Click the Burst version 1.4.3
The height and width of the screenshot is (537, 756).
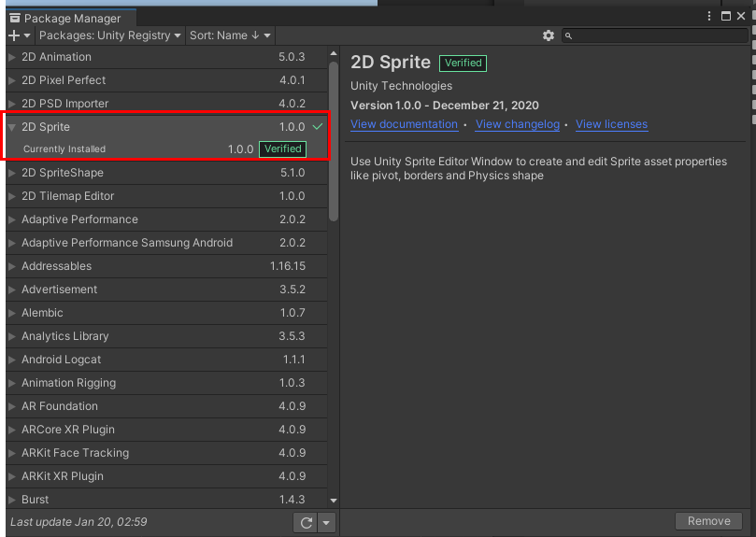[292, 500]
